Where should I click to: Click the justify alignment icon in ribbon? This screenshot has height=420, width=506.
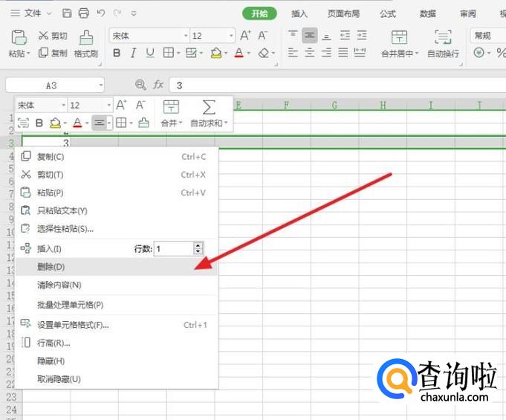pyautogui.click(x=343, y=53)
